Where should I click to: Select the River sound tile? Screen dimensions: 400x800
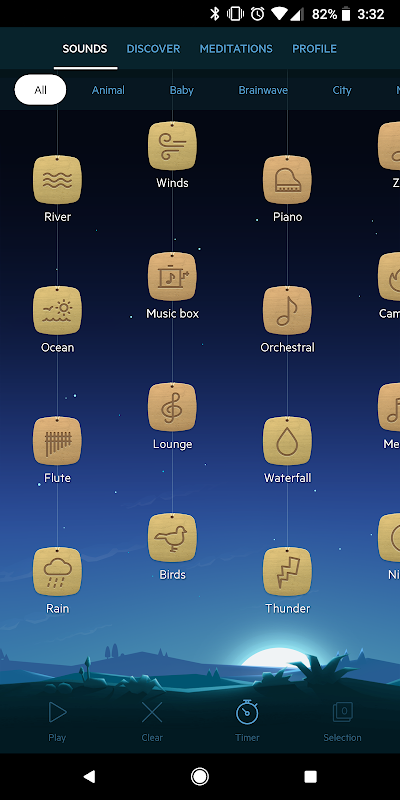tap(57, 180)
